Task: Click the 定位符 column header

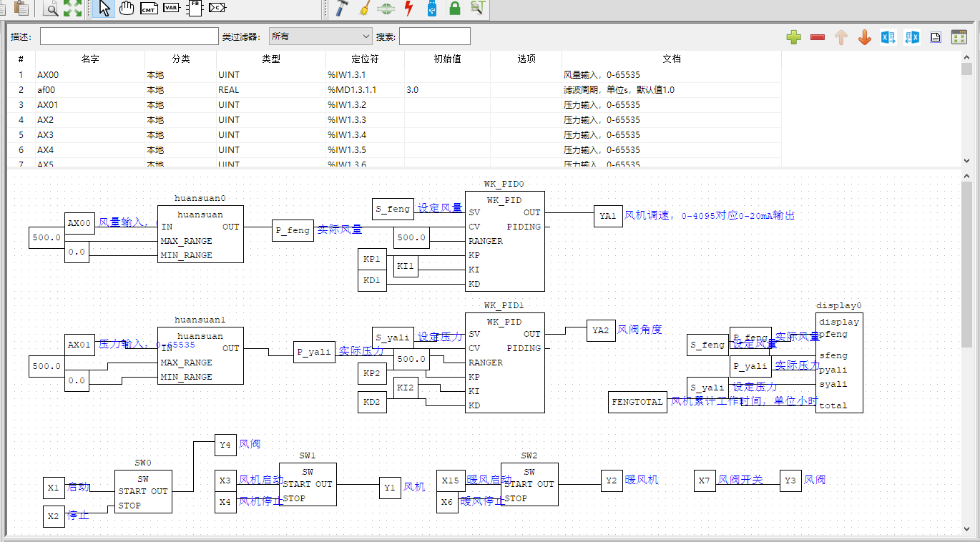Action: (365, 59)
